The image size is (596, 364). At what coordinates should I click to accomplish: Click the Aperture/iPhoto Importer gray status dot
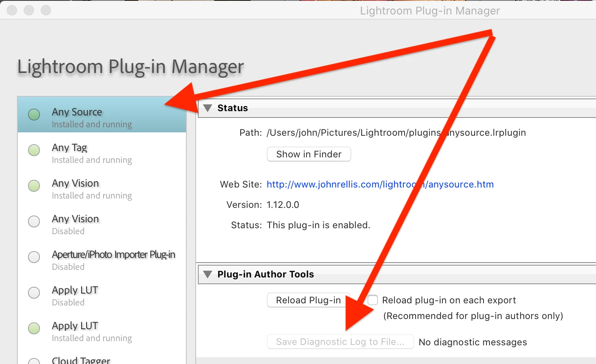[x=34, y=257]
